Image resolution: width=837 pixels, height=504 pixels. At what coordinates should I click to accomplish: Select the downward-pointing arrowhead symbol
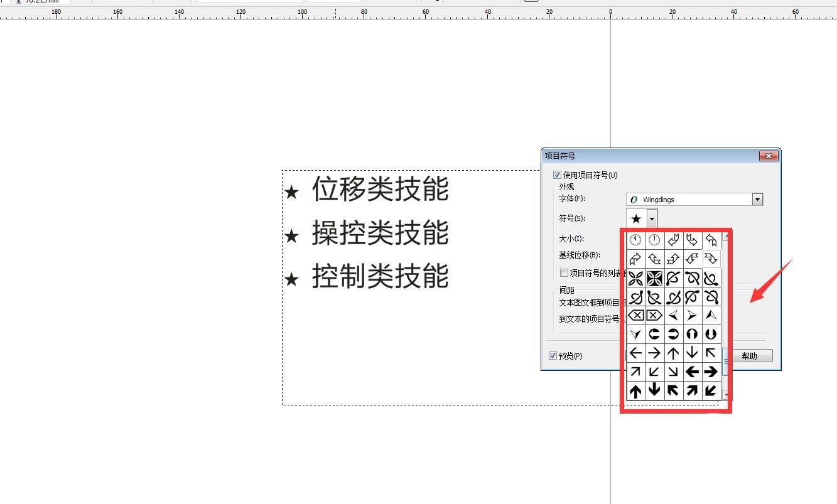pyautogui.click(x=635, y=334)
